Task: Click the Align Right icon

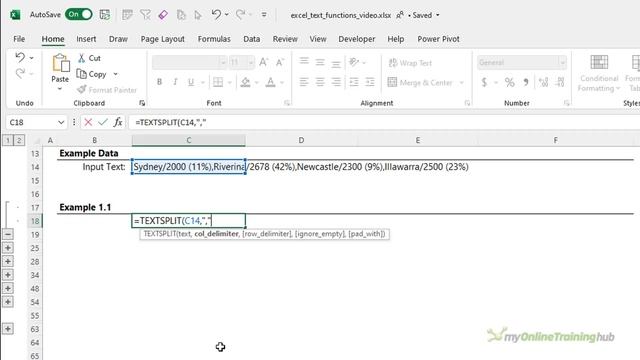Action: 336,82
